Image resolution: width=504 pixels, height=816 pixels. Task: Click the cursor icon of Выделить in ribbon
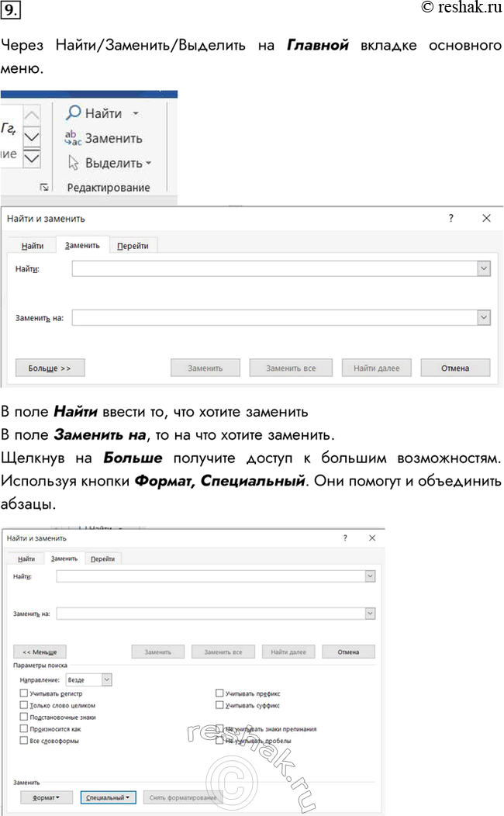tap(74, 163)
